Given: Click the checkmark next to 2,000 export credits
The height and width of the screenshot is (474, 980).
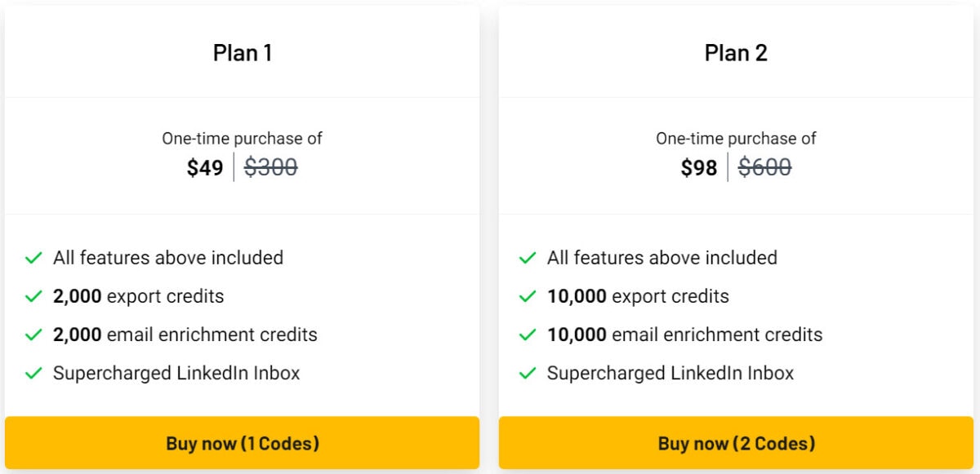Looking at the screenshot, I should click(x=33, y=297).
